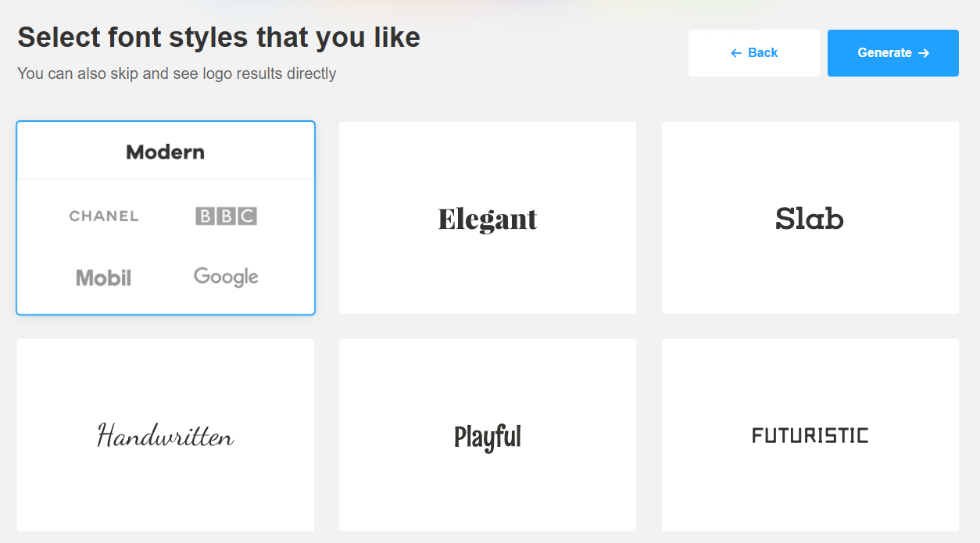
Task: Click the CHANEL logo example
Action: pyautogui.click(x=104, y=216)
